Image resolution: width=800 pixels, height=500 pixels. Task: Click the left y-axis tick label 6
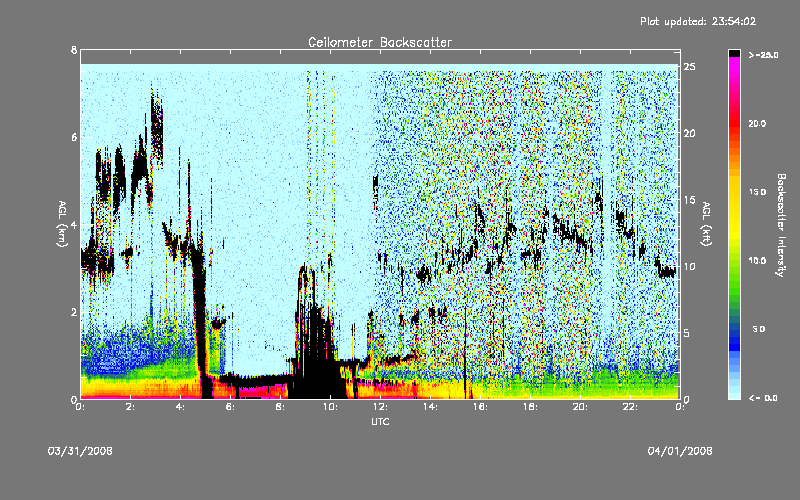click(74, 137)
